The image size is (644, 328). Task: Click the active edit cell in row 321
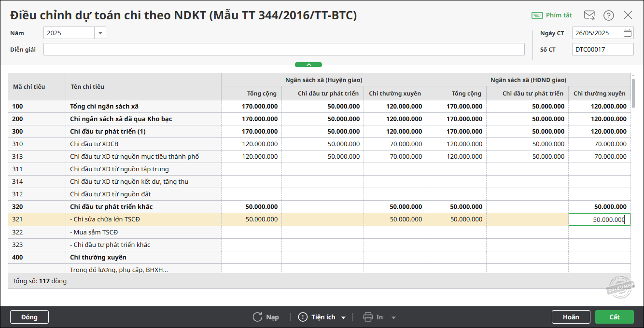coord(600,219)
